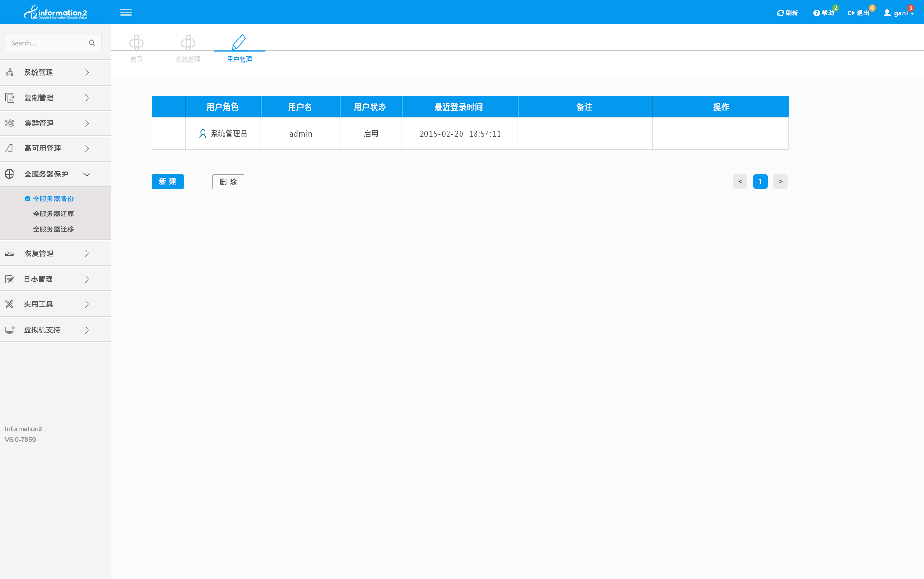Switch to the 首页 tab
Image resolution: width=924 pixels, height=579 pixels.
[x=137, y=48]
